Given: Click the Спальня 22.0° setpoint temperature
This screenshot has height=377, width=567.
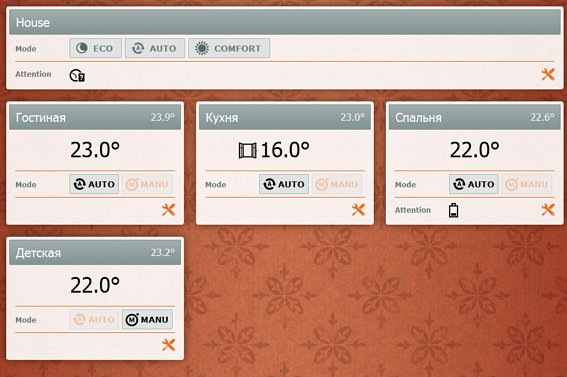Looking at the screenshot, I should (x=474, y=150).
